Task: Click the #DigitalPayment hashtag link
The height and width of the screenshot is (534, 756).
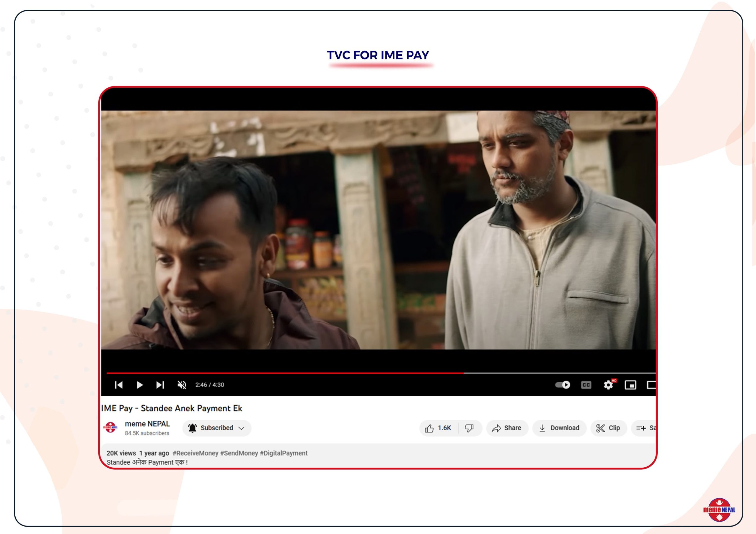Action: [x=283, y=453]
